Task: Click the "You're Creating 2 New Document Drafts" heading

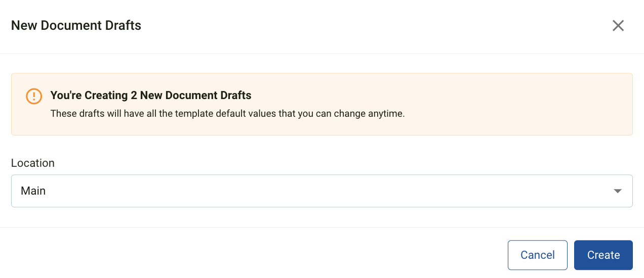Action: (x=151, y=95)
